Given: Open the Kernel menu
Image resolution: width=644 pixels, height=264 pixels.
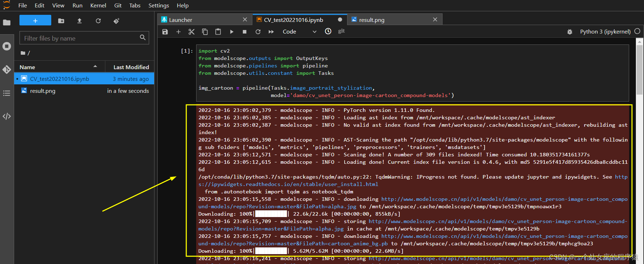Looking at the screenshot, I should 98,6.
